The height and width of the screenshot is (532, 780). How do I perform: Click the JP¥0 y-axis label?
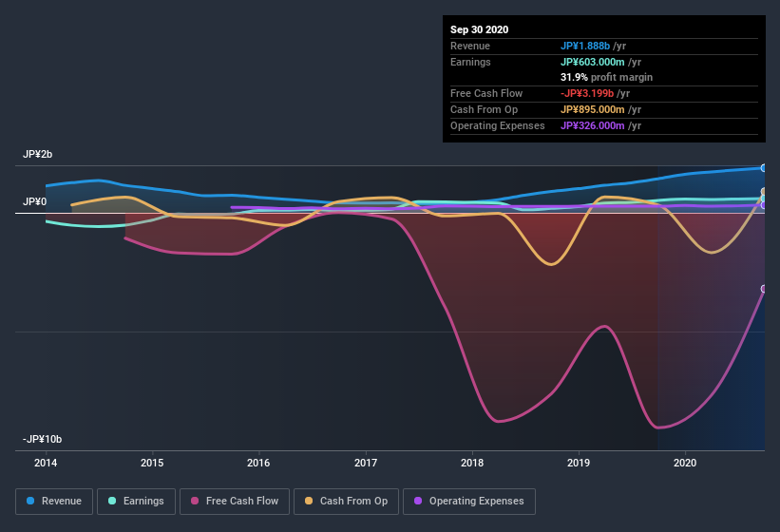[x=35, y=201]
